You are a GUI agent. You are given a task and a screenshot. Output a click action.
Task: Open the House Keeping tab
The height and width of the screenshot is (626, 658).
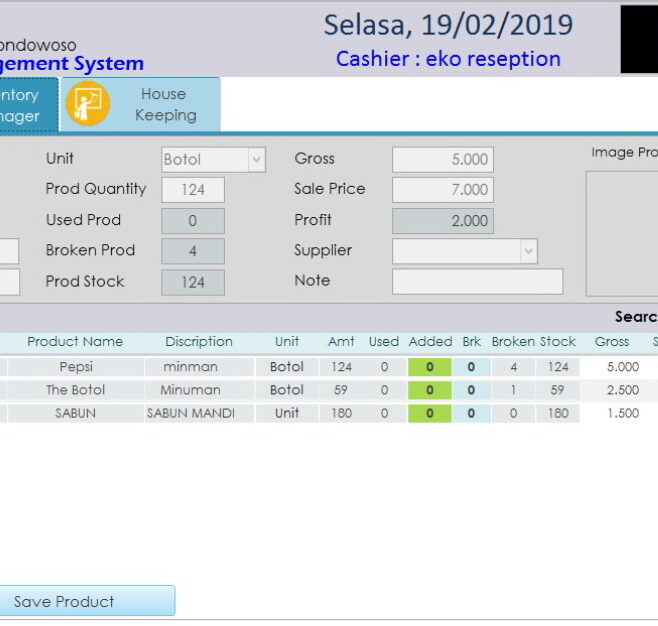pyautogui.click(x=163, y=105)
